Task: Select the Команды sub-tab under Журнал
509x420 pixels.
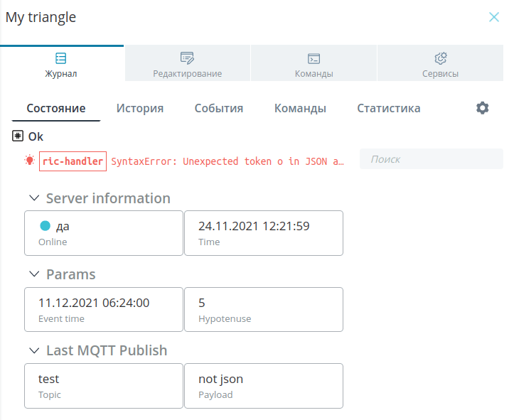Action: tap(300, 109)
